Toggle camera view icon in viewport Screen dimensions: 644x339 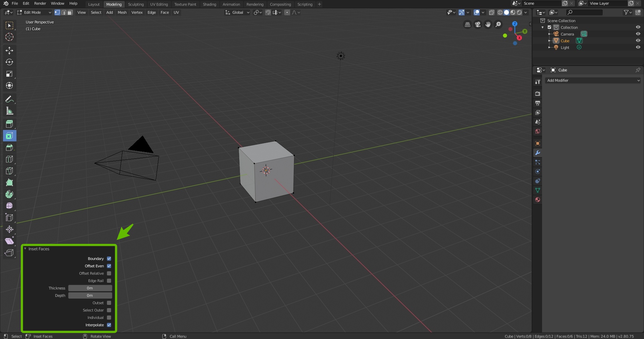pyautogui.click(x=478, y=24)
